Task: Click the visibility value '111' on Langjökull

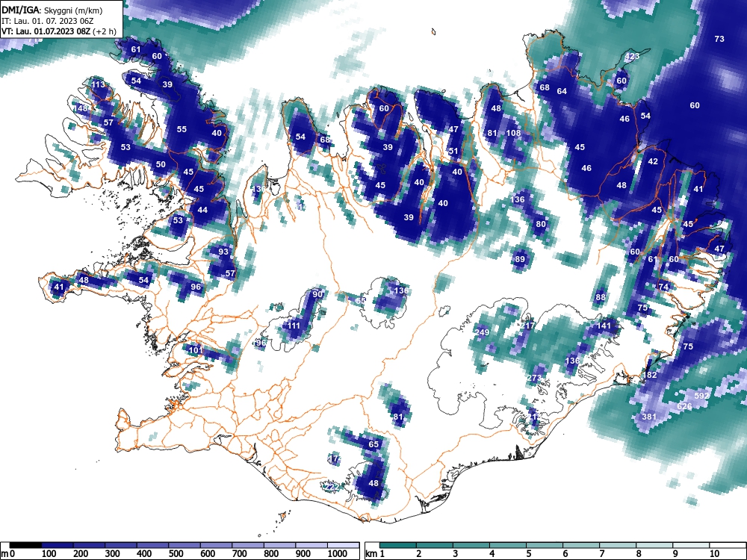Action: tap(294, 326)
